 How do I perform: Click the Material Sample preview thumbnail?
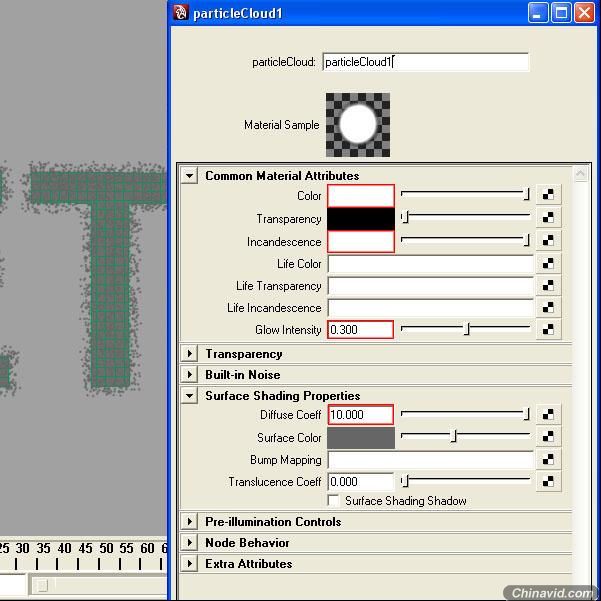coord(358,125)
